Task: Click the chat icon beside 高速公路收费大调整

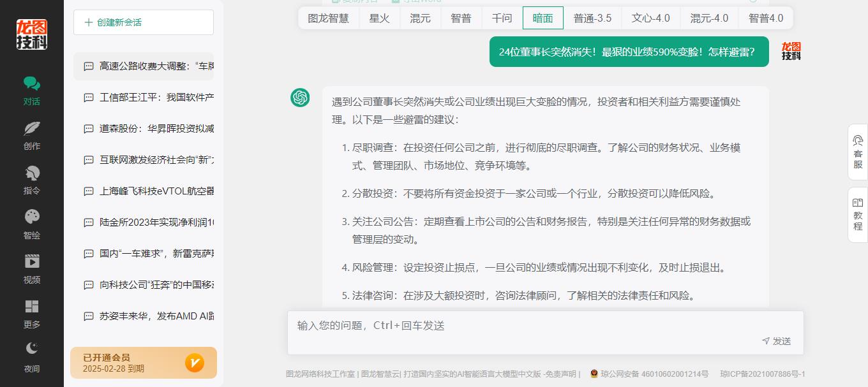Action: point(89,66)
